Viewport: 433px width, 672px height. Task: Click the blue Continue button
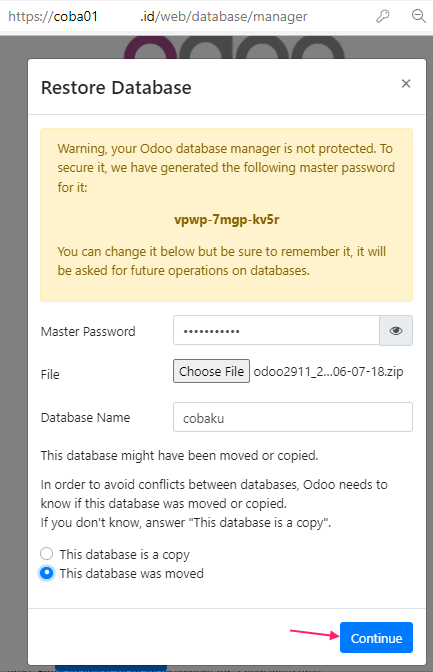click(376, 638)
